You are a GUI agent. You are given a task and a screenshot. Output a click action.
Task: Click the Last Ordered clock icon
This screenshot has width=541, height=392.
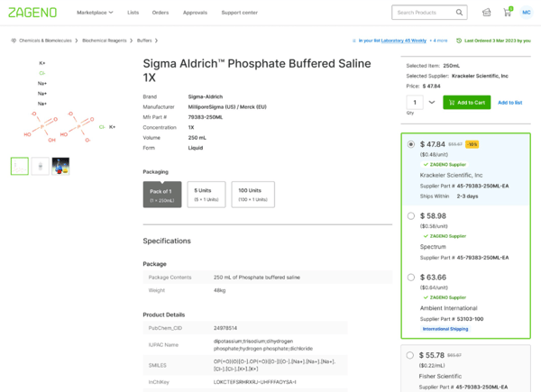459,41
